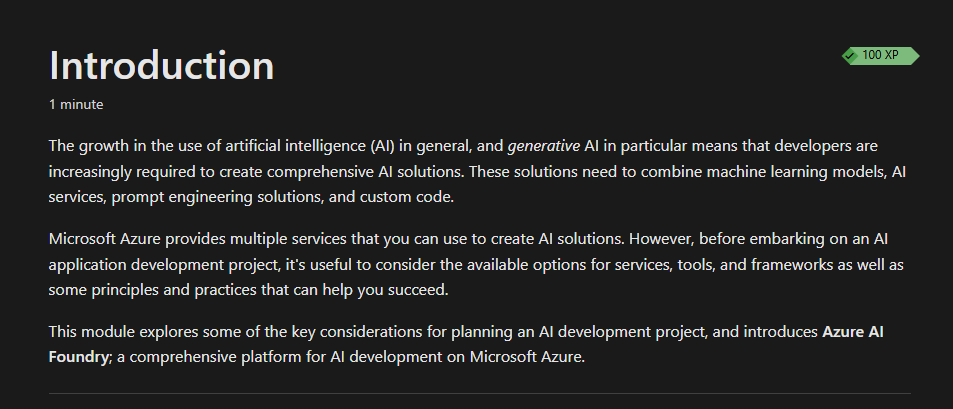The image size is (953, 409).
Task: Click "custom code" ending the first paragraph
Action: point(406,198)
